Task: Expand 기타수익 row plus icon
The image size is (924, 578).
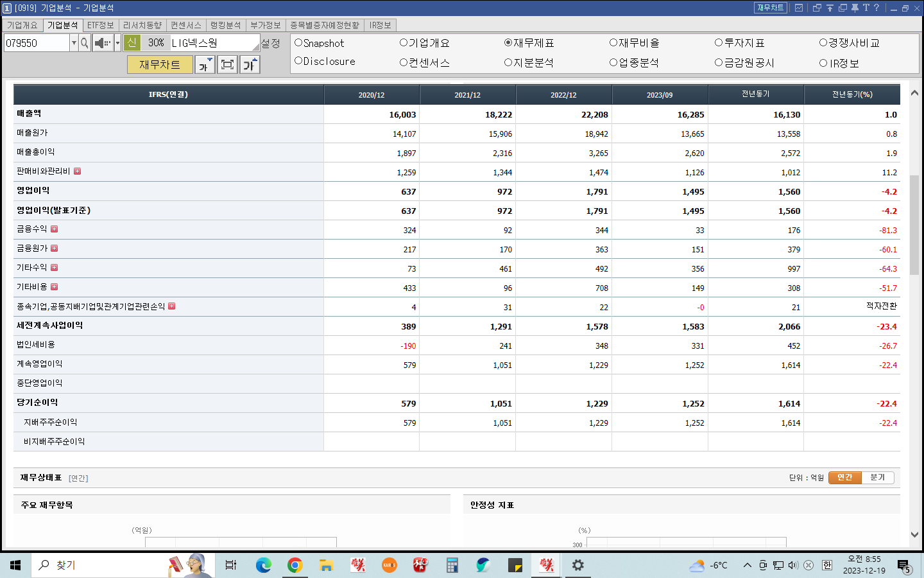Action: (x=54, y=268)
